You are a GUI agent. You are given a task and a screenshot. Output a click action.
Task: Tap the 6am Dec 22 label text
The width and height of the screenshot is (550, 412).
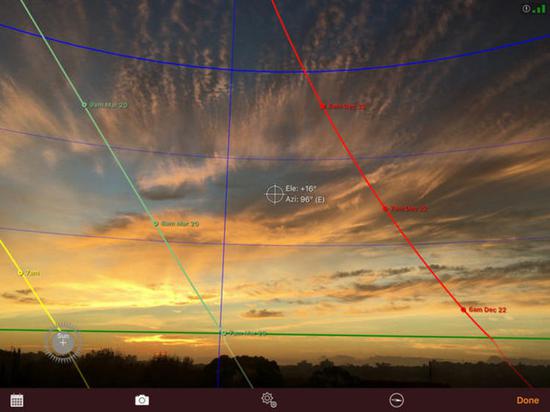487,310
